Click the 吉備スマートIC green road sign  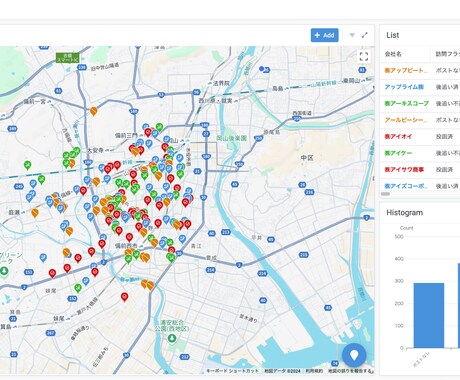pyautogui.click(x=68, y=58)
